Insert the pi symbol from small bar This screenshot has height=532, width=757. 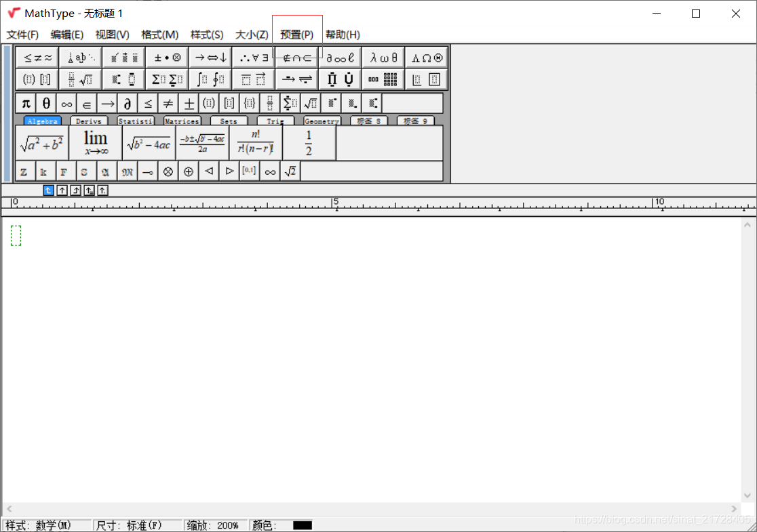[x=26, y=103]
